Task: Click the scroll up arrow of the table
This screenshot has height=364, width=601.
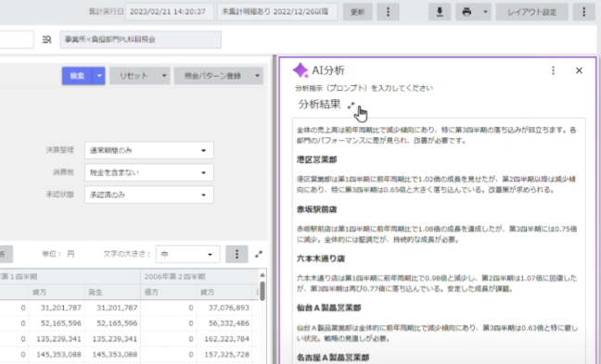Action: 262,275
